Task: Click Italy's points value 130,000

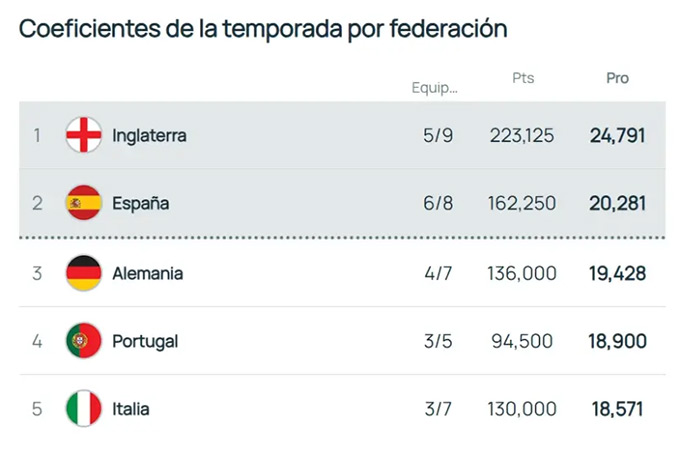Action: [522, 408]
